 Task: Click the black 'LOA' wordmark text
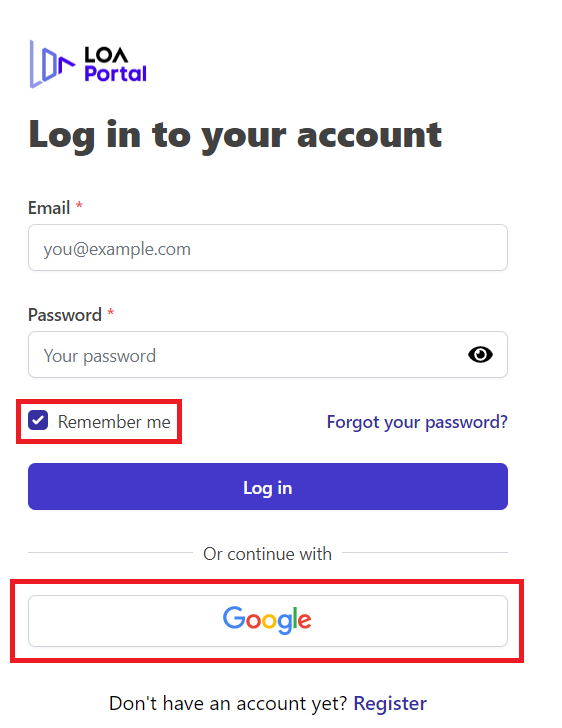[106, 55]
